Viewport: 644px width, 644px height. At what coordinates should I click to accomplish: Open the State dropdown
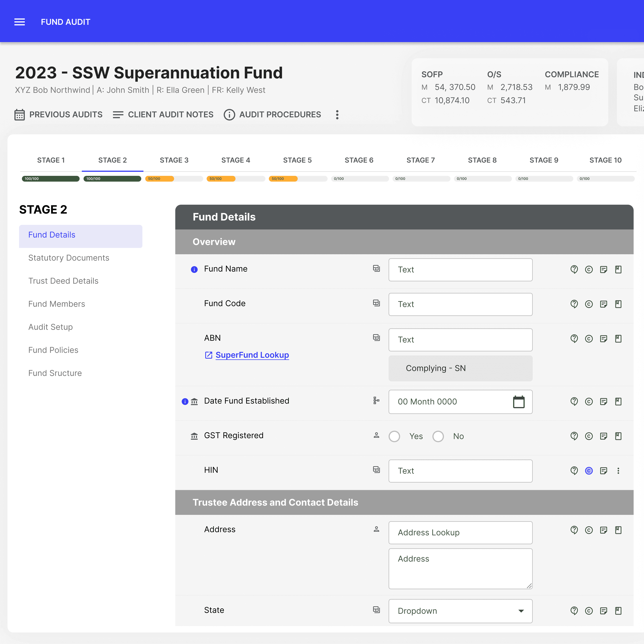(460, 611)
